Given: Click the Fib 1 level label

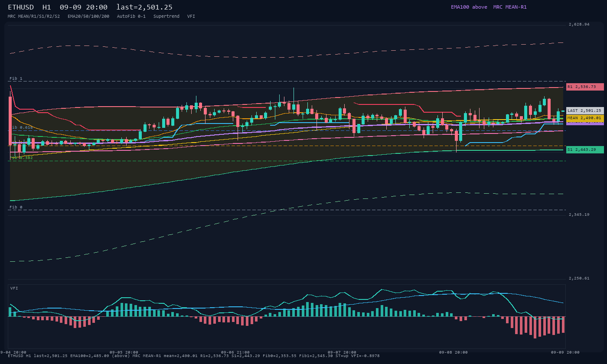Looking at the screenshot, I should tap(16, 78).
